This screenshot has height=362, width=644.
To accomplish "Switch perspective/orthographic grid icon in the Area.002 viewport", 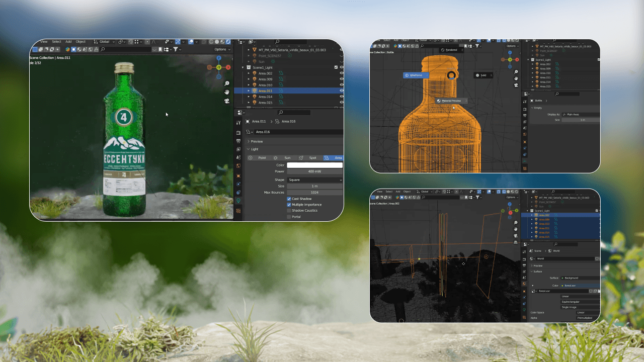I will (x=516, y=242).
